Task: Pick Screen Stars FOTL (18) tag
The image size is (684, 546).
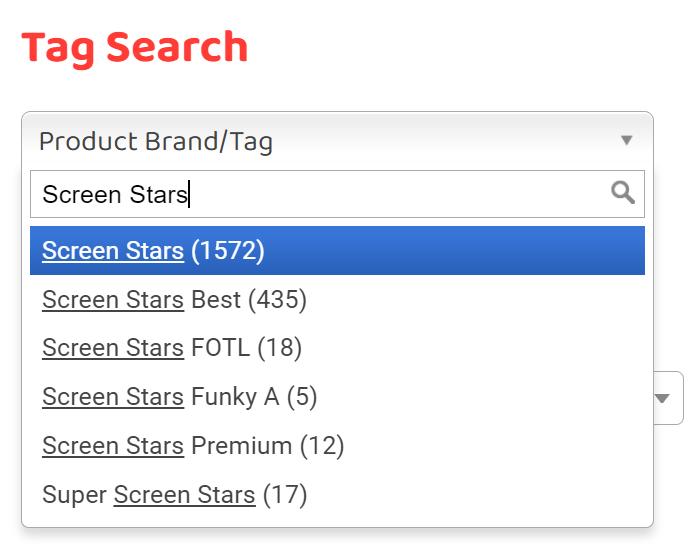Action: coord(171,348)
